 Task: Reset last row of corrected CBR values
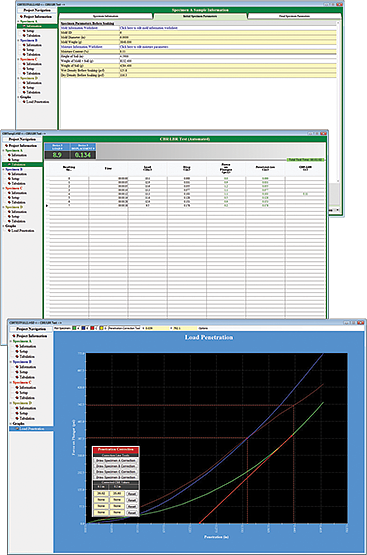(x=131, y=513)
